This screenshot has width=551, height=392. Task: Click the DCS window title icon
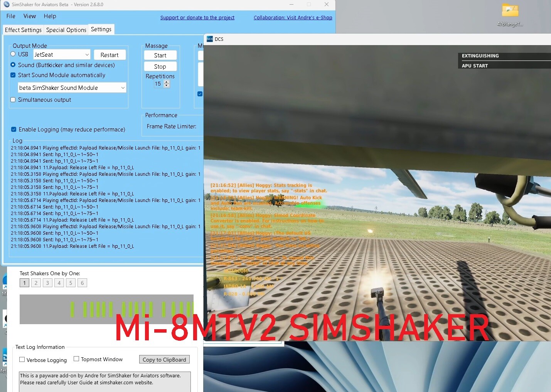coord(210,39)
